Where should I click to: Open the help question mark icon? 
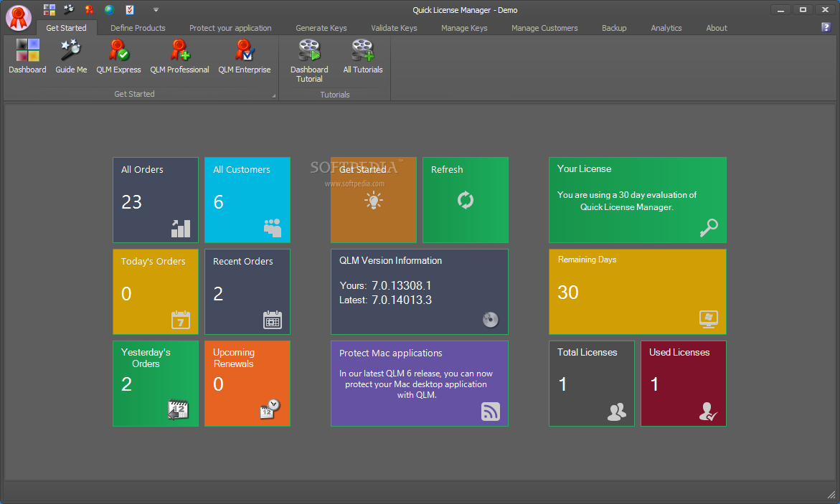826,27
